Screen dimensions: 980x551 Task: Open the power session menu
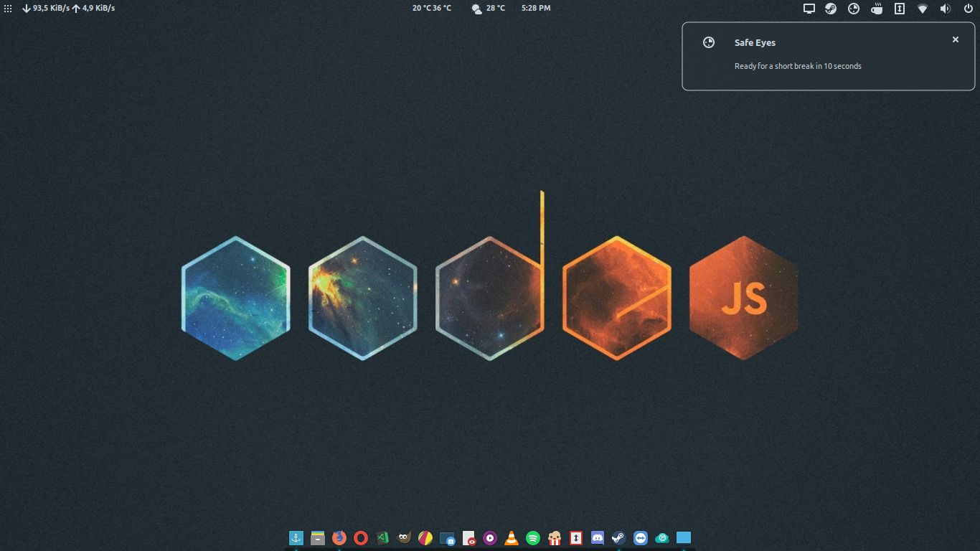(968, 9)
